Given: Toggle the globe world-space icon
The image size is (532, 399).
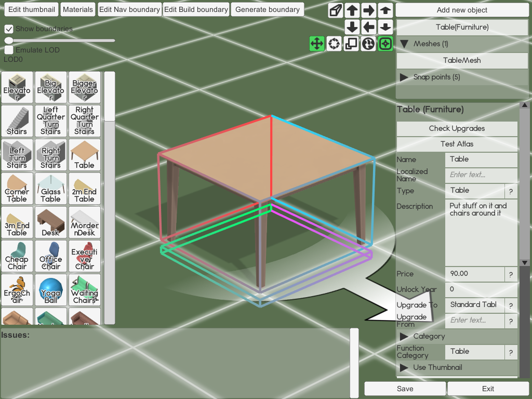Looking at the screenshot, I should click(368, 44).
